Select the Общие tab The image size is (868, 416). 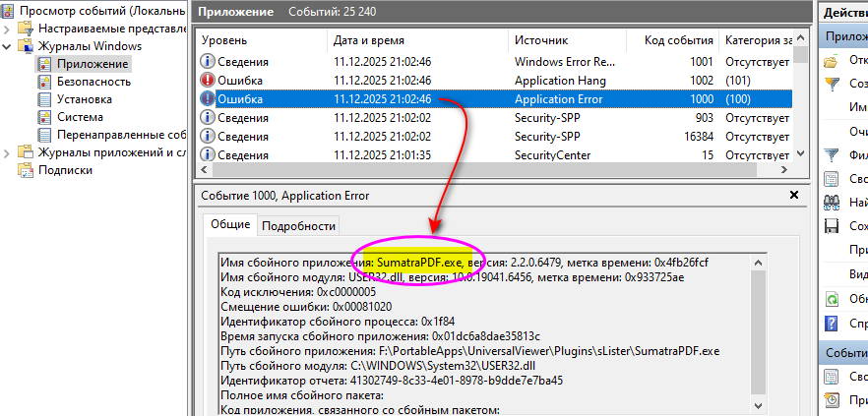click(230, 224)
